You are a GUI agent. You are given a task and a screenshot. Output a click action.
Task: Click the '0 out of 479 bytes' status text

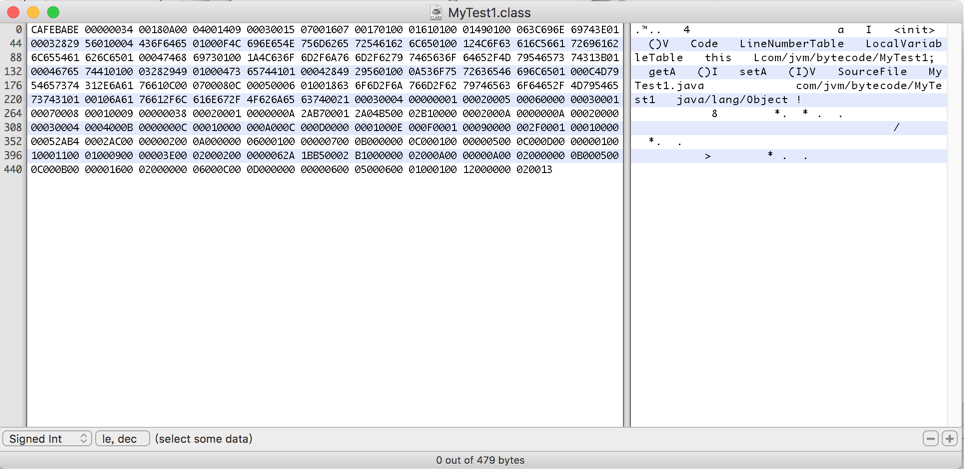(480, 460)
